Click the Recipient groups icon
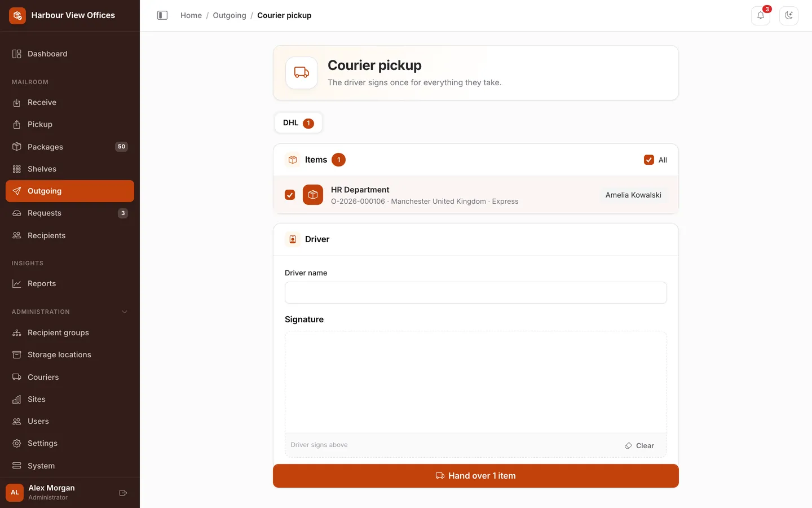812x508 pixels. coord(17,332)
